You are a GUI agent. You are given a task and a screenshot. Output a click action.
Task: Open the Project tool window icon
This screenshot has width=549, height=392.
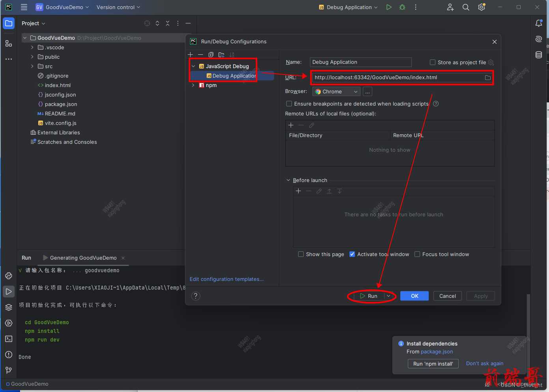(x=9, y=23)
